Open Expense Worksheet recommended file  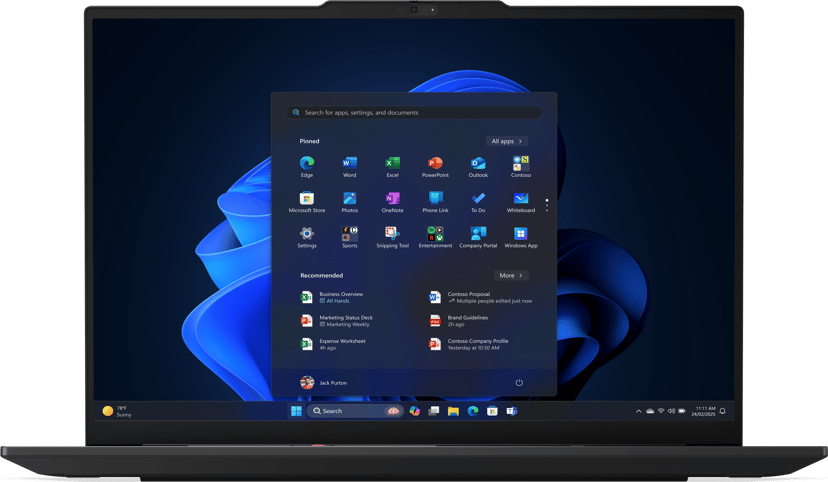[x=334, y=344]
